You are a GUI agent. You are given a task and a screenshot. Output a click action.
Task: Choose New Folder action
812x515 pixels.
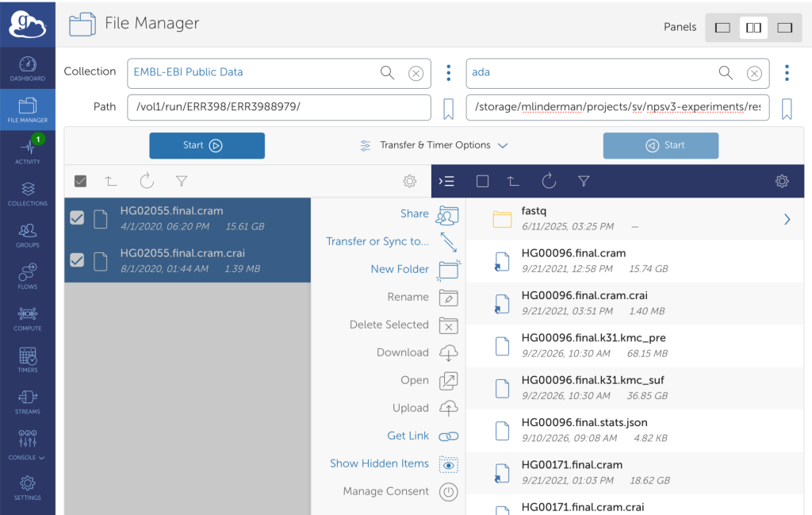[x=415, y=270]
